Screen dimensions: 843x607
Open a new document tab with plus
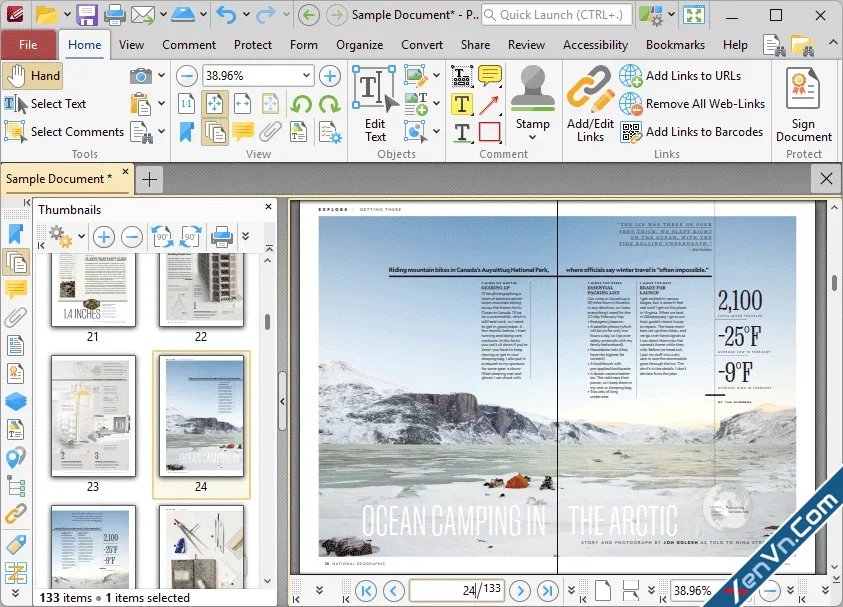click(149, 179)
